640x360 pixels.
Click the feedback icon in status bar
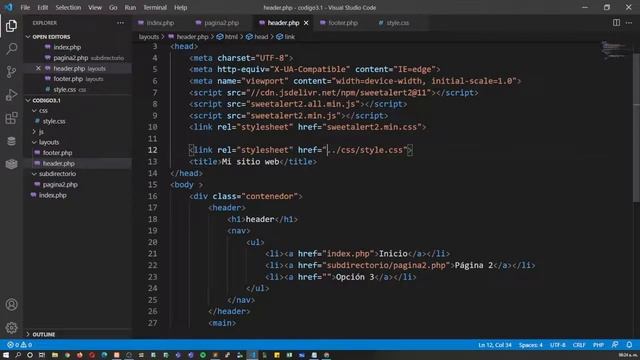coord(615,345)
